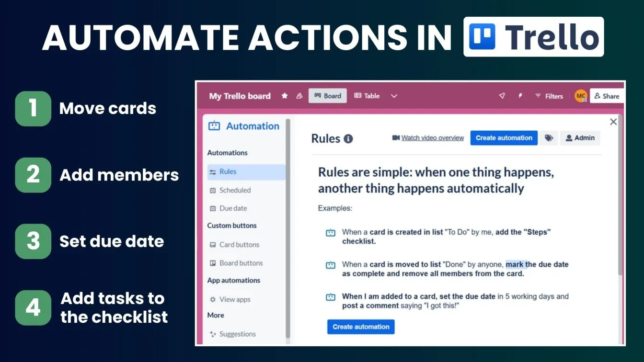Switch to Table view

(367, 96)
